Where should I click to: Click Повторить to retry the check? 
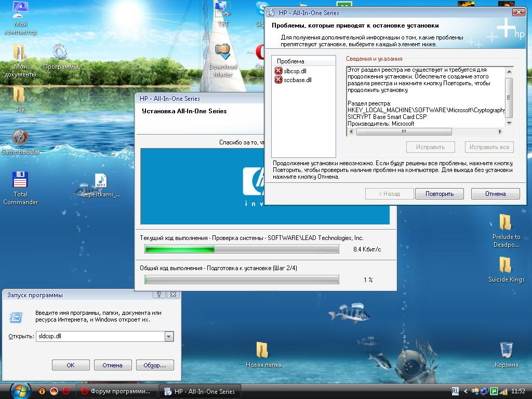click(440, 194)
